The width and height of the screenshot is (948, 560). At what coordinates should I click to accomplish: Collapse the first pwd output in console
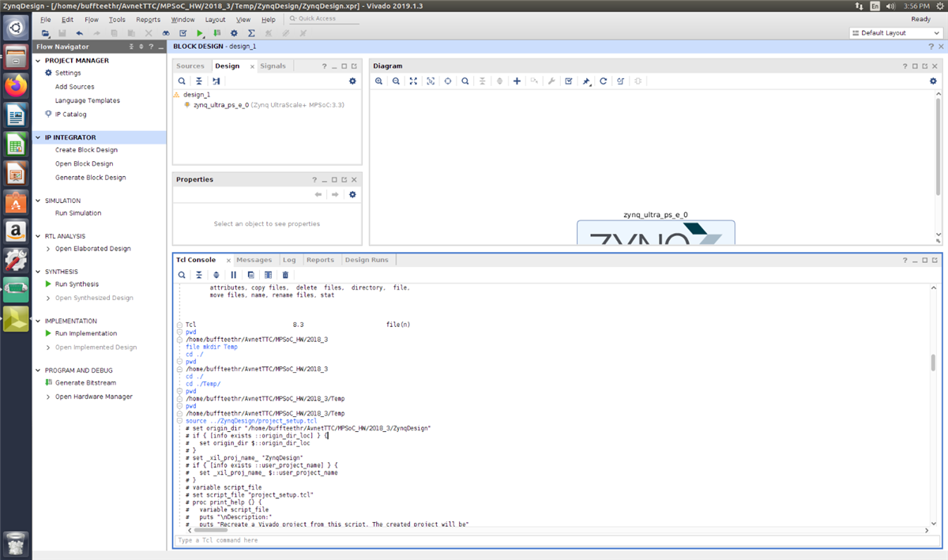point(180,333)
